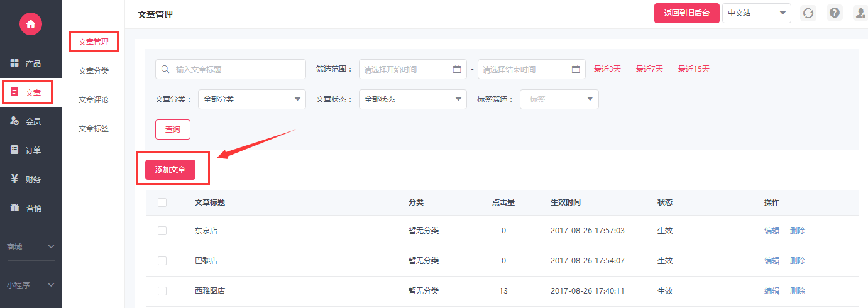Open the 文章状态 全部状态 dropdown

[x=412, y=99]
